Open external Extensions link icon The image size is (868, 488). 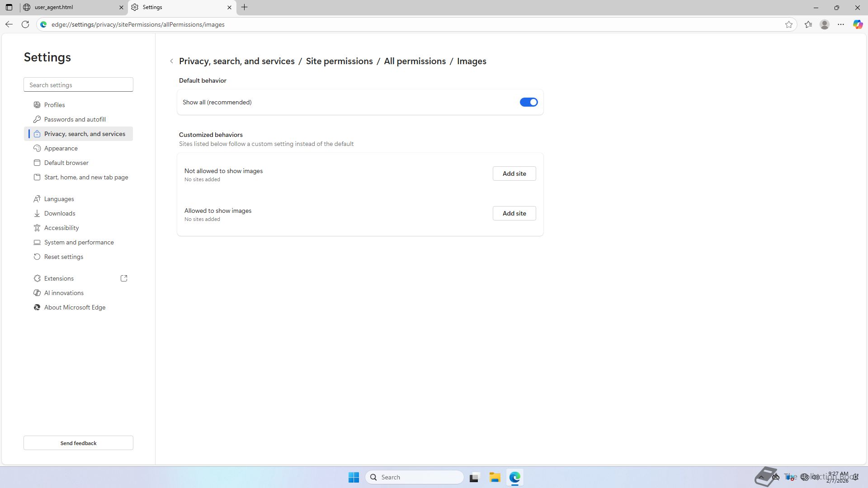pos(124,278)
